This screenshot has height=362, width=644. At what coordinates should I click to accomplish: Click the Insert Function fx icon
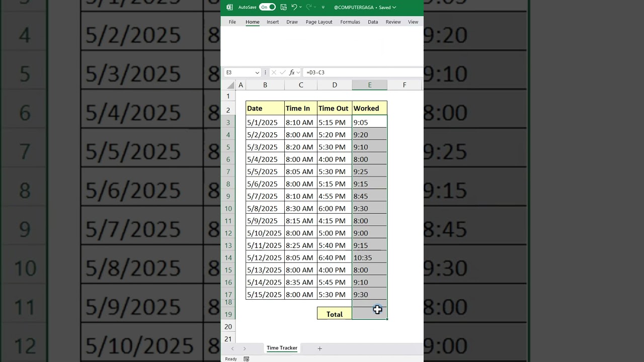292,72
